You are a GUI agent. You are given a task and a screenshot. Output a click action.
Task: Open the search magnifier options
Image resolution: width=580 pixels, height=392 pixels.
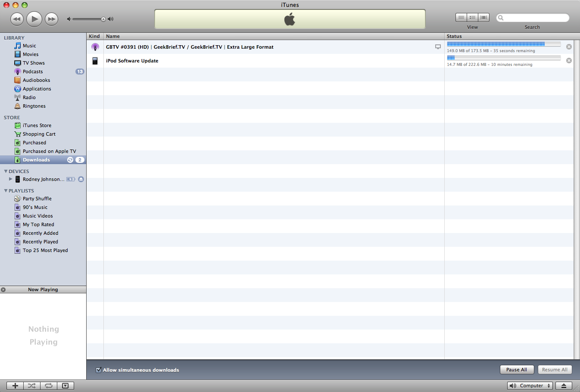[501, 18]
